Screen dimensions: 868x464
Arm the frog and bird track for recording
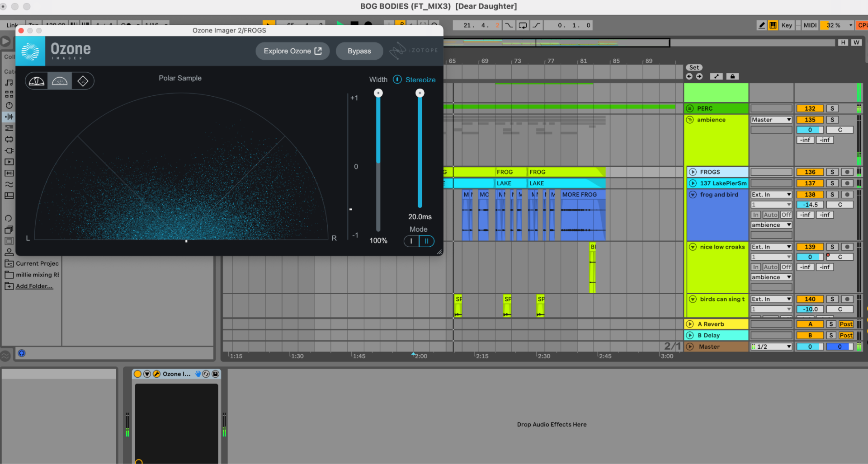point(848,194)
